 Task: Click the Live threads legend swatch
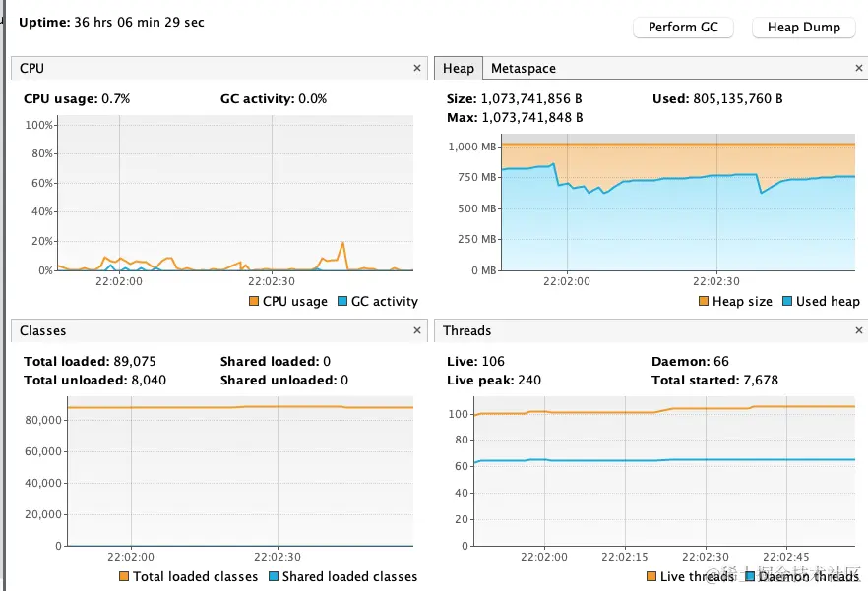pyautogui.click(x=651, y=577)
